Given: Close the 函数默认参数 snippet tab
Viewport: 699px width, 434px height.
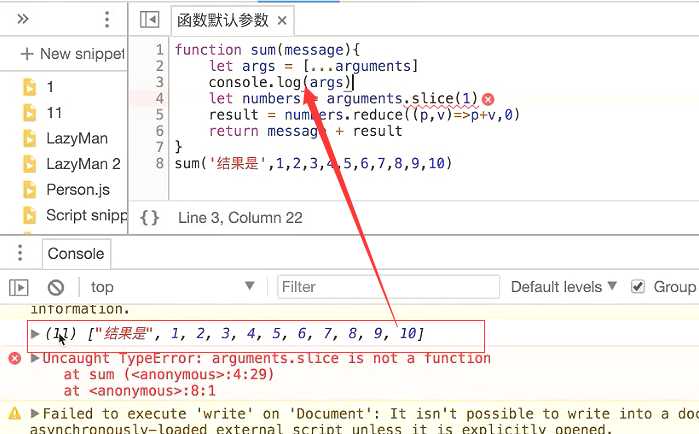Looking at the screenshot, I should pos(282,20).
